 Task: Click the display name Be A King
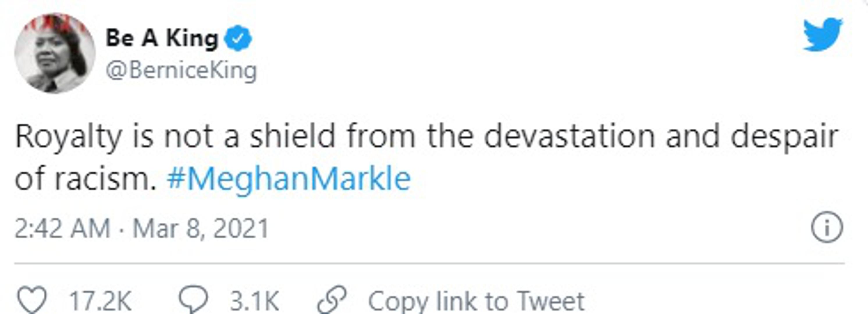coord(162,38)
